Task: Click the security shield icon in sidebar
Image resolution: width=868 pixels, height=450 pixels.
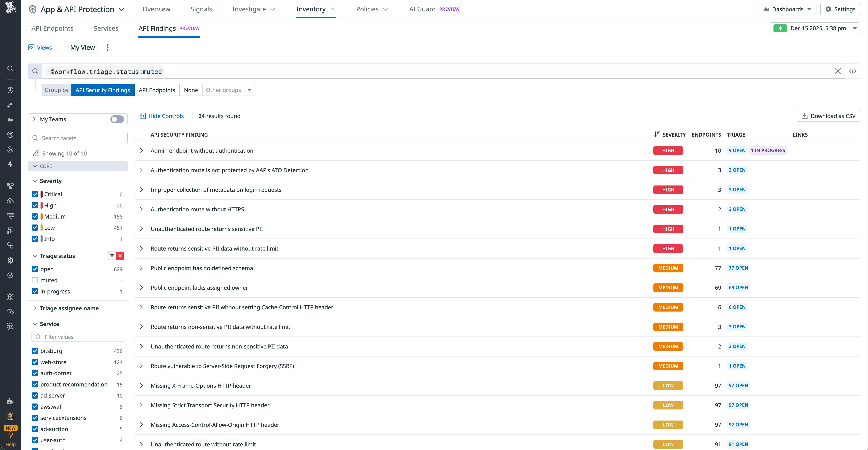Action: (10, 260)
